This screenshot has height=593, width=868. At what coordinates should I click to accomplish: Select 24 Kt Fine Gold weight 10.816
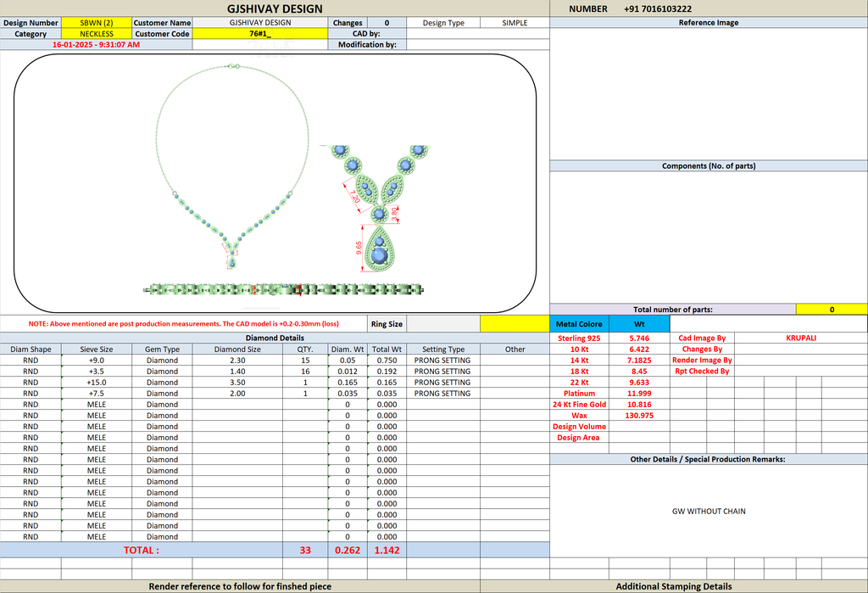click(639, 405)
